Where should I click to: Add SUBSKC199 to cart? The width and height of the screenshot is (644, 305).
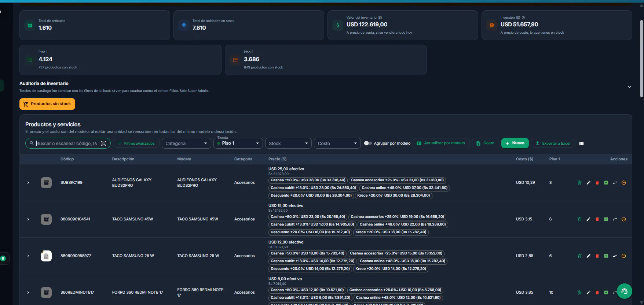tap(579, 183)
